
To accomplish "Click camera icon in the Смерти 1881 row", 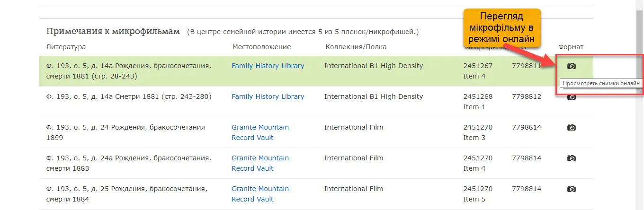I will pos(572,97).
